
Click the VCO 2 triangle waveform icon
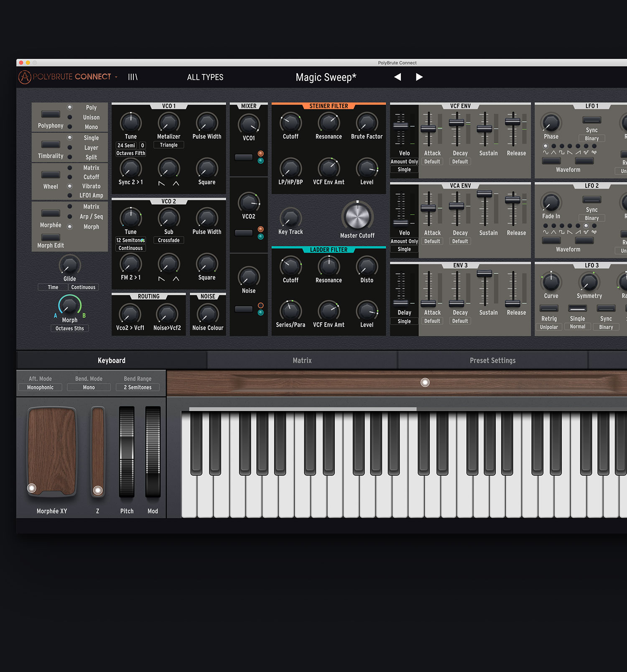(176, 279)
